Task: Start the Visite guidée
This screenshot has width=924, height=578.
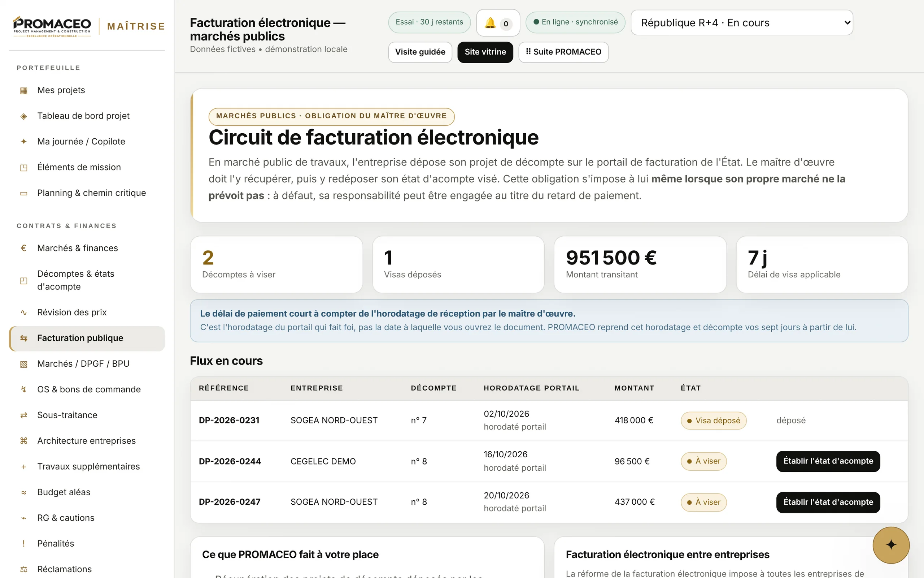Action: (x=420, y=52)
